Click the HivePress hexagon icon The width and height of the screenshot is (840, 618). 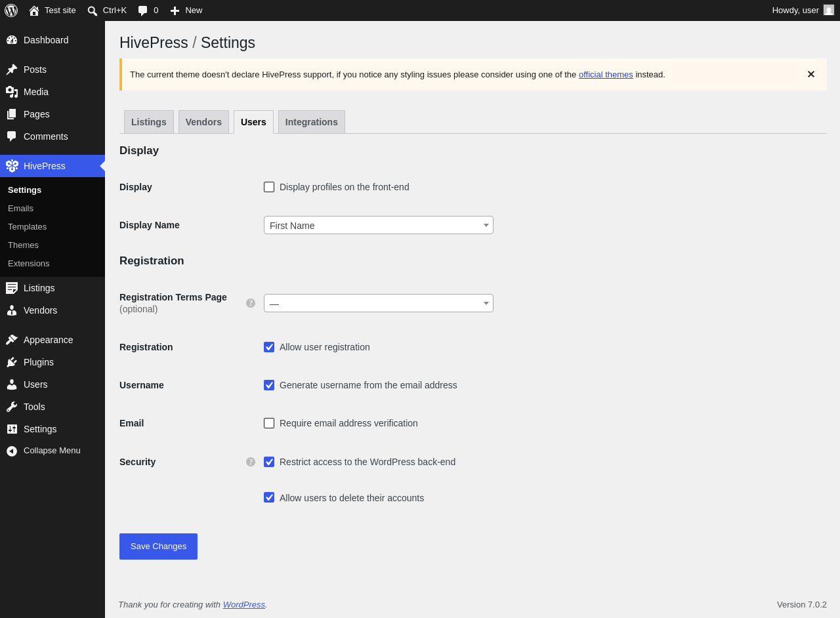[x=12, y=166]
